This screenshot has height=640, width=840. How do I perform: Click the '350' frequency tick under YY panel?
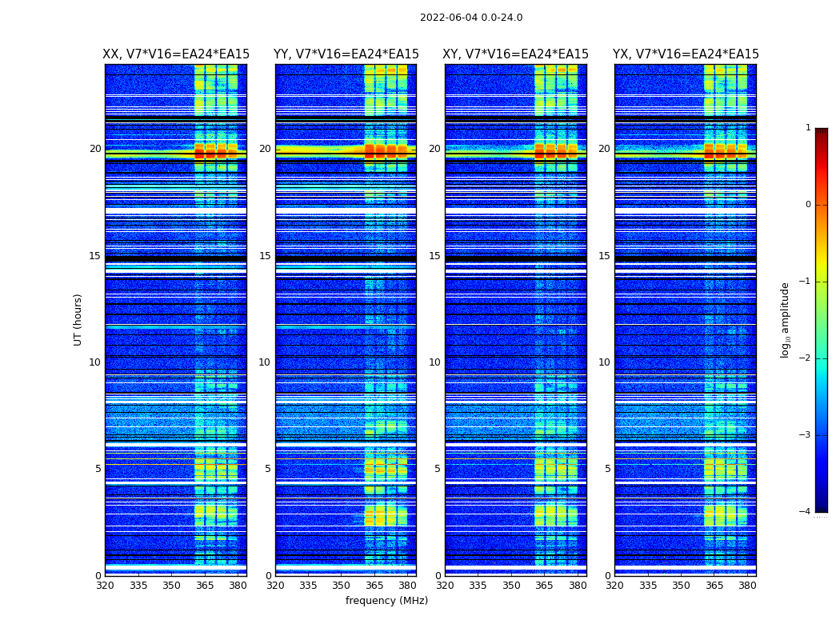(342, 586)
